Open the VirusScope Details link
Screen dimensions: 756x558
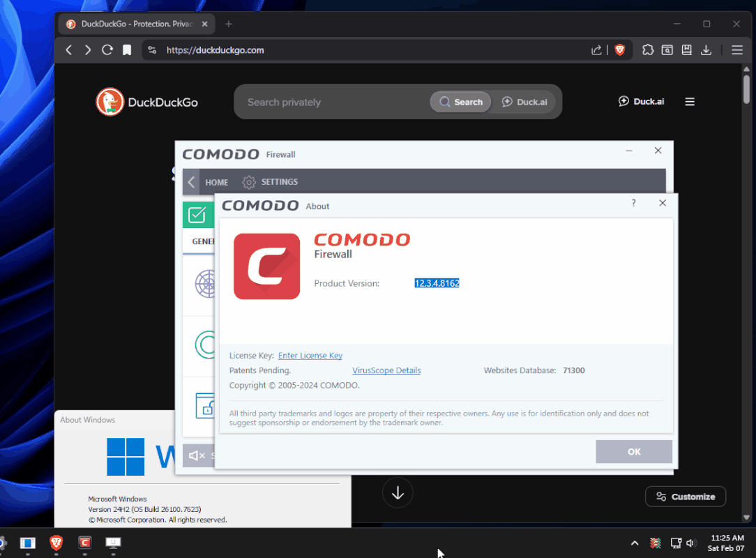[x=386, y=370]
